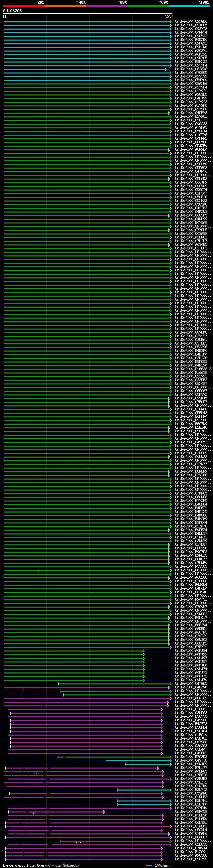Screen dimensions: 213x868
Task: Select the UniRef100_A8I8X8 label
Action: pyautogui.click(x=191, y=69)
